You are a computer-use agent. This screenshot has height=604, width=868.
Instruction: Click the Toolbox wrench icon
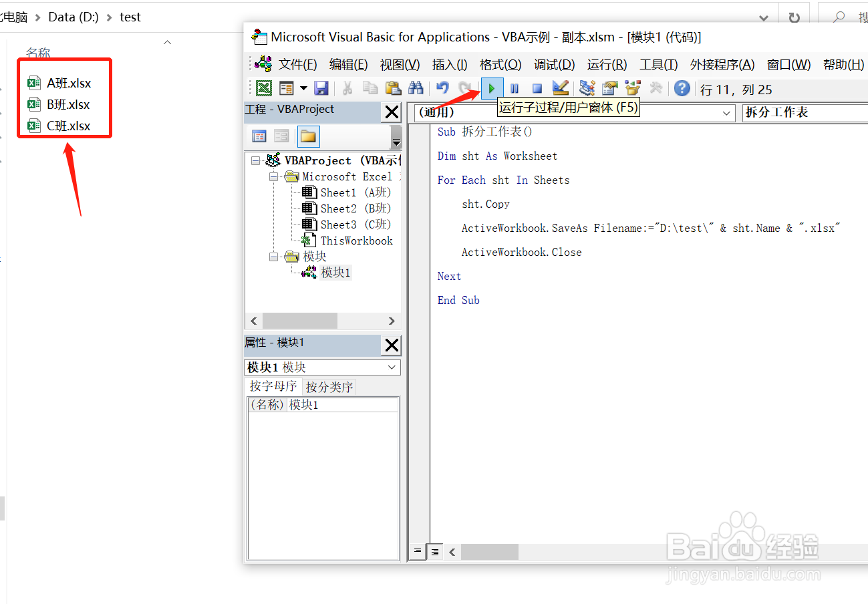(x=656, y=88)
